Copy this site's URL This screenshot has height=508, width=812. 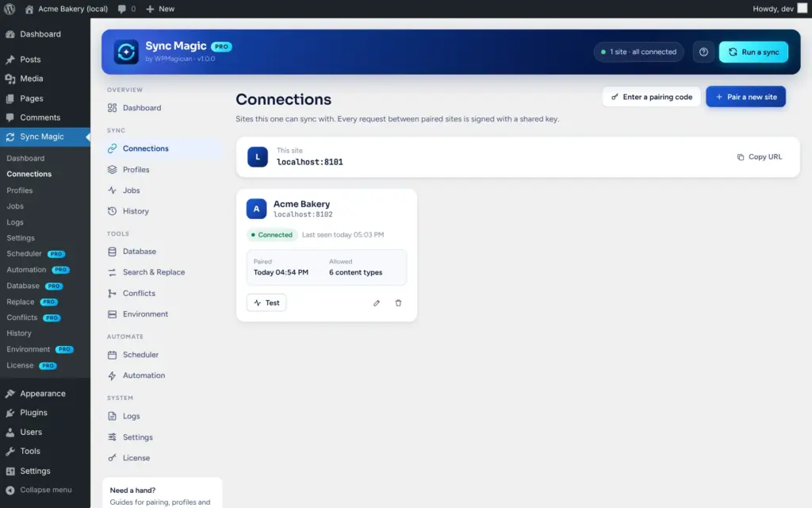click(759, 157)
